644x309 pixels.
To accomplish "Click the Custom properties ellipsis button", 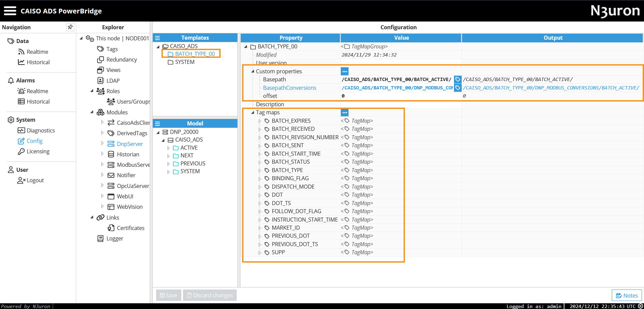I will point(344,71).
